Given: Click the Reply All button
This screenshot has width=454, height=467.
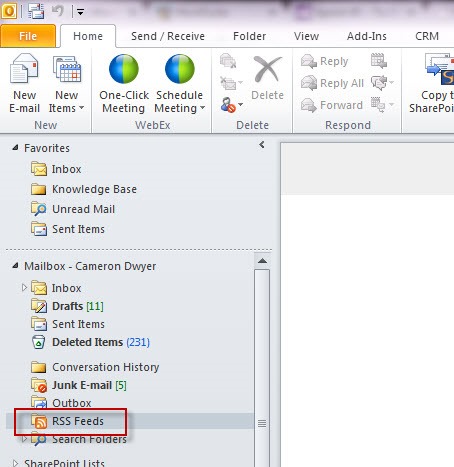Looking at the screenshot, I should 332,83.
